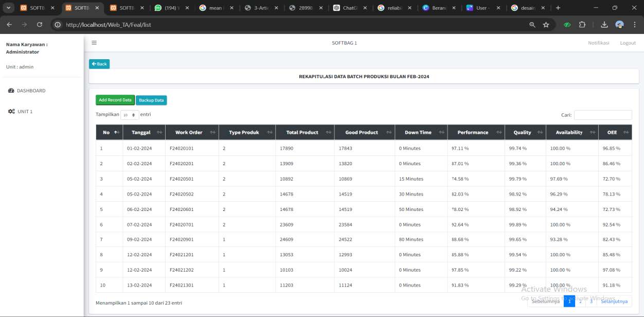Click the Add Record Data button
The height and width of the screenshot is (317, 644).
[115, 100]
